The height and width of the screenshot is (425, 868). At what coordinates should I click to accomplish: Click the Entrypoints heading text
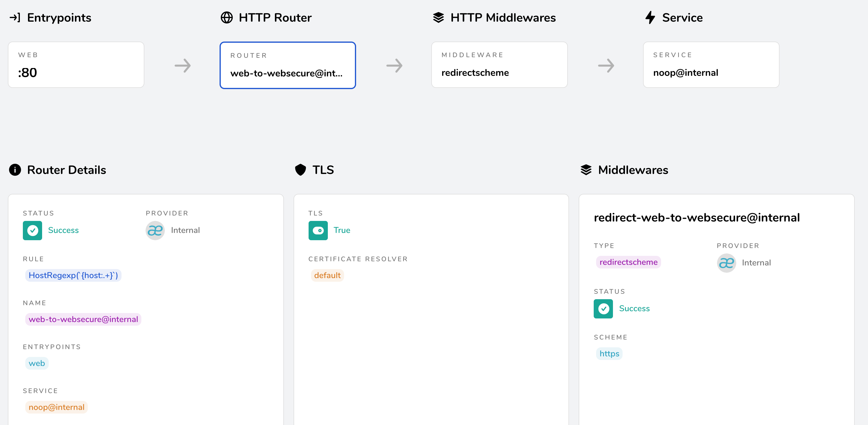(59, 17)
